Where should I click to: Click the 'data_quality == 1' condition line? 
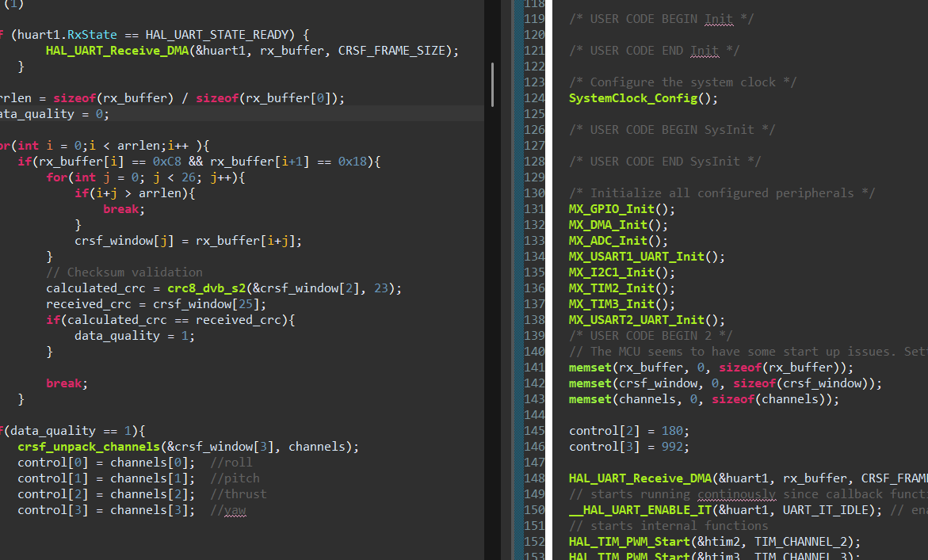point(72,431)
